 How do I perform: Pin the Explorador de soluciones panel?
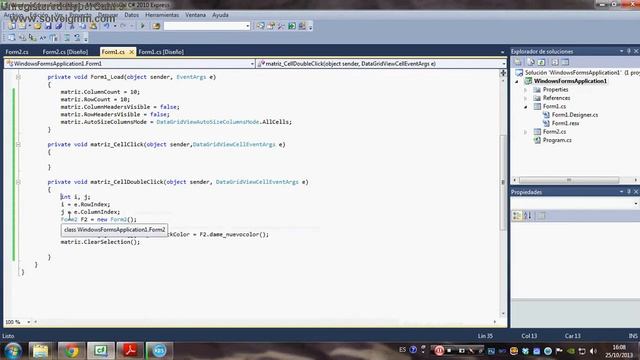coord(629,51)
